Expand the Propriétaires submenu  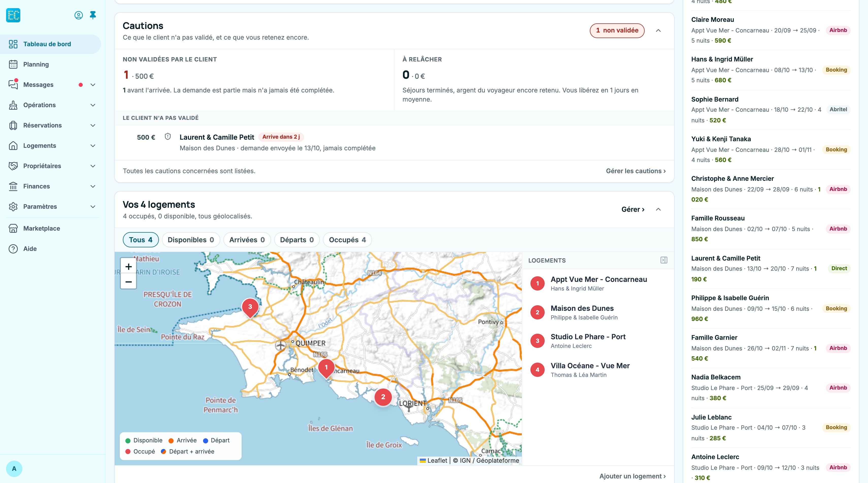93,166
